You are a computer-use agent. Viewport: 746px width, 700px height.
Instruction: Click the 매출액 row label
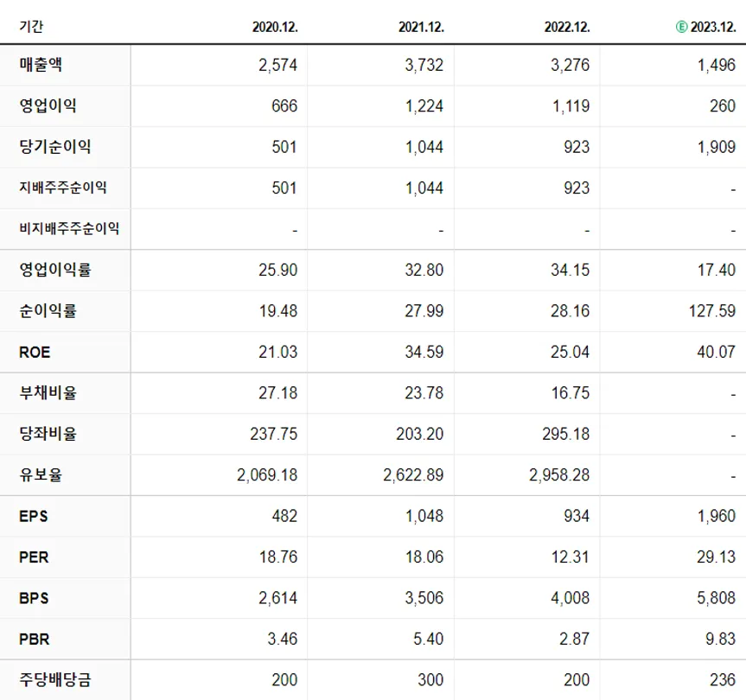coord(41,64)
